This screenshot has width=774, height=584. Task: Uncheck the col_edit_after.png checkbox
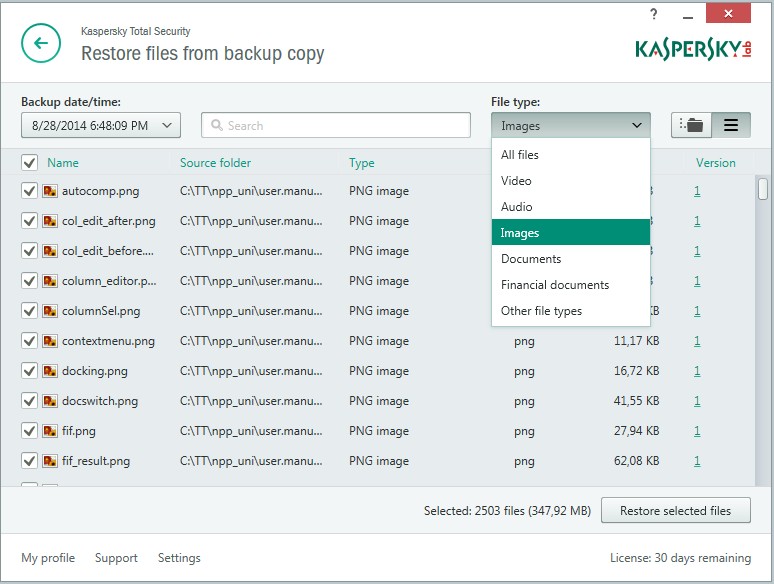[30, 221]
